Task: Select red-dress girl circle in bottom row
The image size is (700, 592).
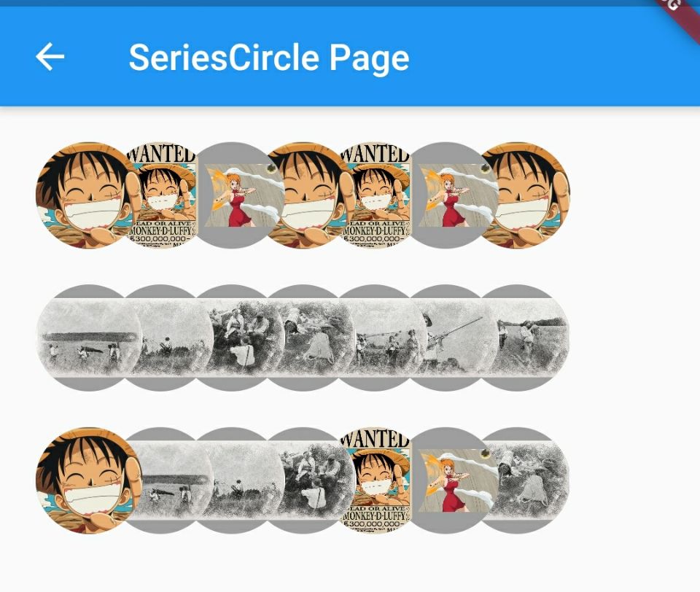Action: point(446,480)
